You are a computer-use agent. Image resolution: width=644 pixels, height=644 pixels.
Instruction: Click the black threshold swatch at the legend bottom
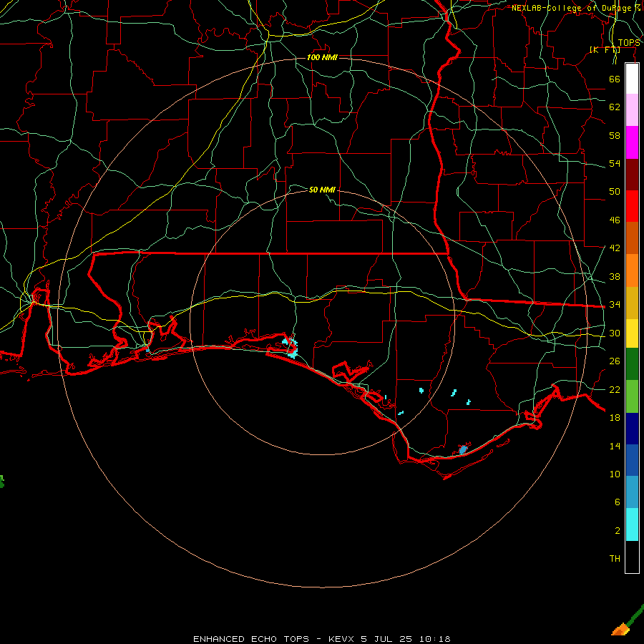point(632,557)
